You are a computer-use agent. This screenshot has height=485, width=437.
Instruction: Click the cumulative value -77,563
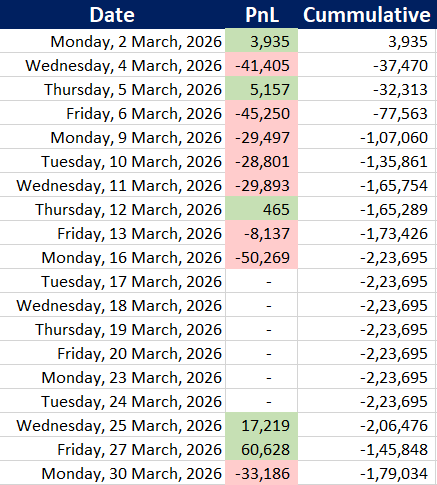pos(367,113)
